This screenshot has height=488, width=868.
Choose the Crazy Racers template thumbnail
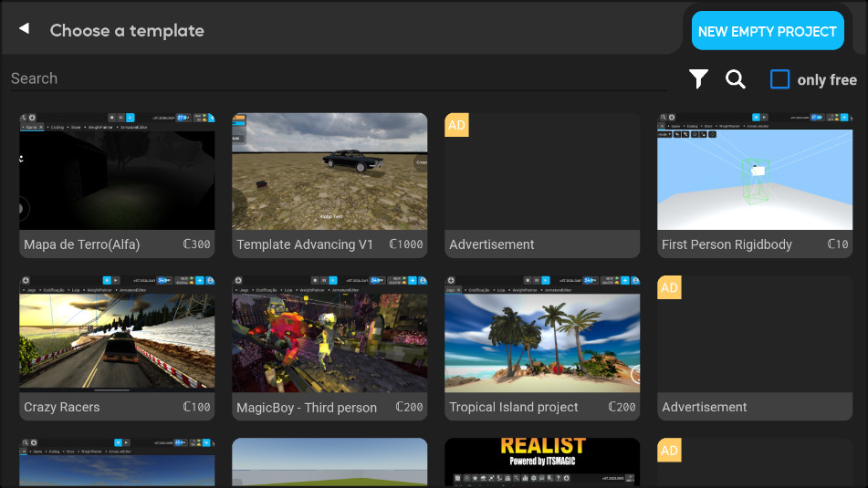pos(117,334)
